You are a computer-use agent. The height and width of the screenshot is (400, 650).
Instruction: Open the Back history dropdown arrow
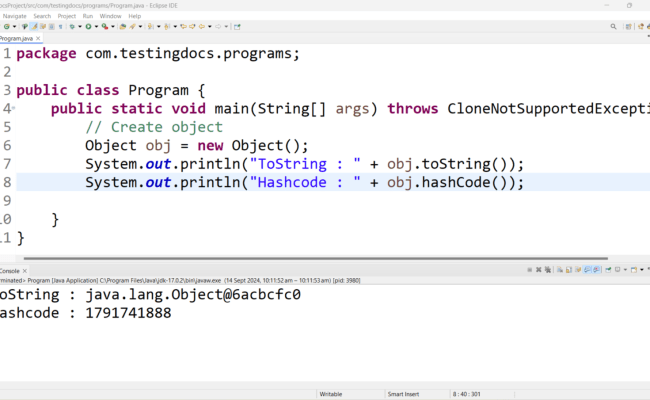click(x=210, y=27)
